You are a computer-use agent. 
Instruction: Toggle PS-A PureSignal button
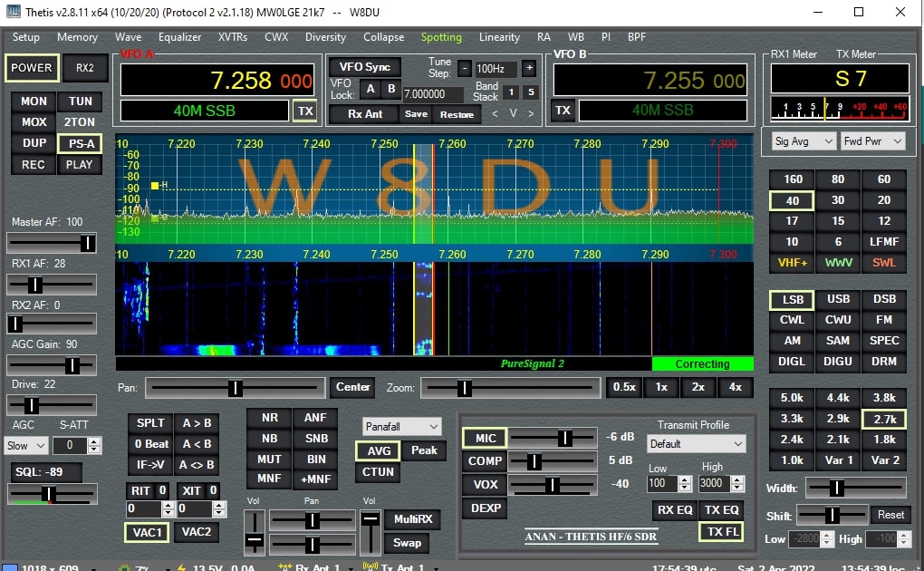click(80, 143)
